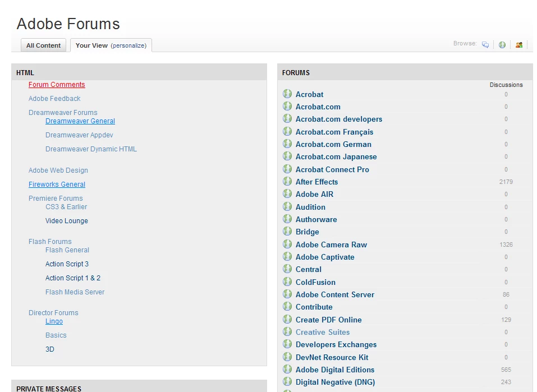Open Dreamweaver Dynamic HTML forum
The image size is (537, 392).
point(91,149)
